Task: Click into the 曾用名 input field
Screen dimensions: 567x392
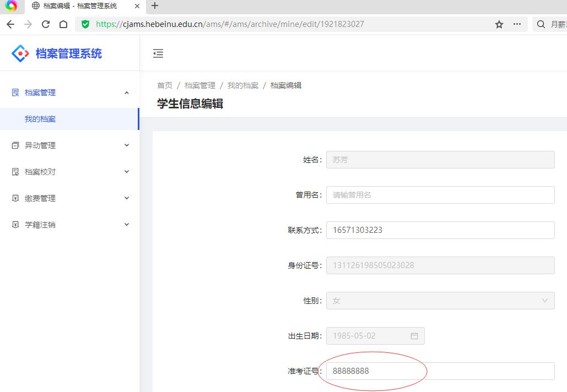Action: point(440,195)
